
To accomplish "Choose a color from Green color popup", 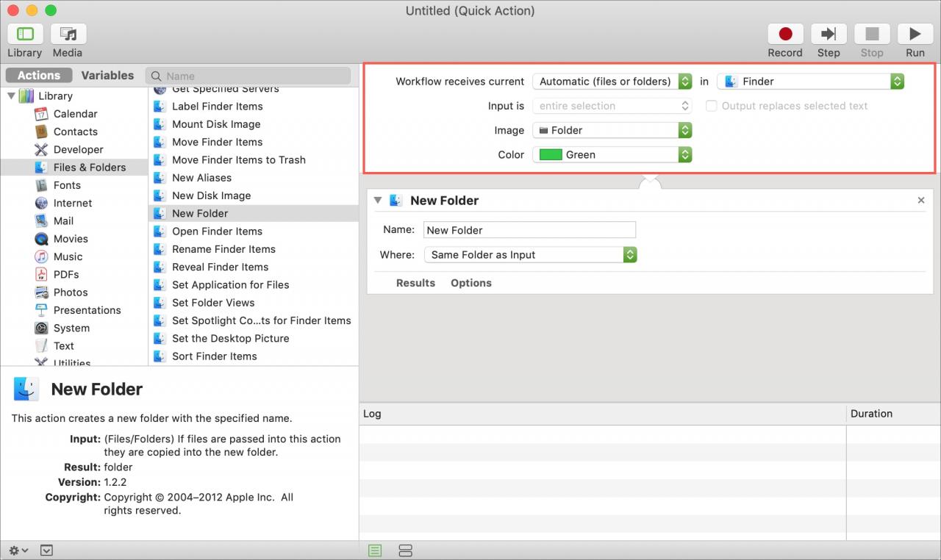I will point(612,154).
